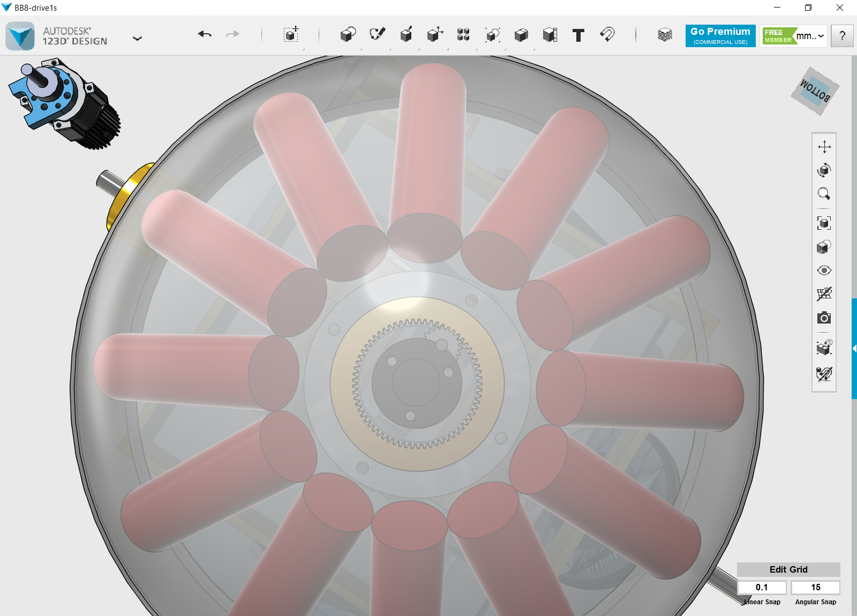Open the Grouping tool menu
Image resolution: width=857 pixels, height=616 pixels.
[x=492, y=35]
